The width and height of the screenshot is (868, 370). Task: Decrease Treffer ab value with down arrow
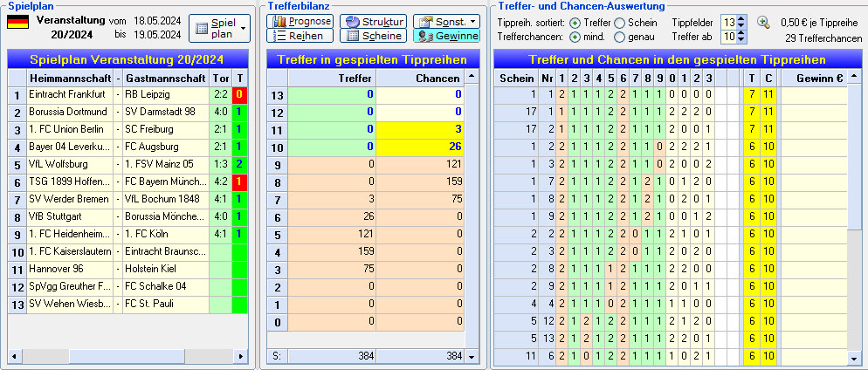coord(741,40)
